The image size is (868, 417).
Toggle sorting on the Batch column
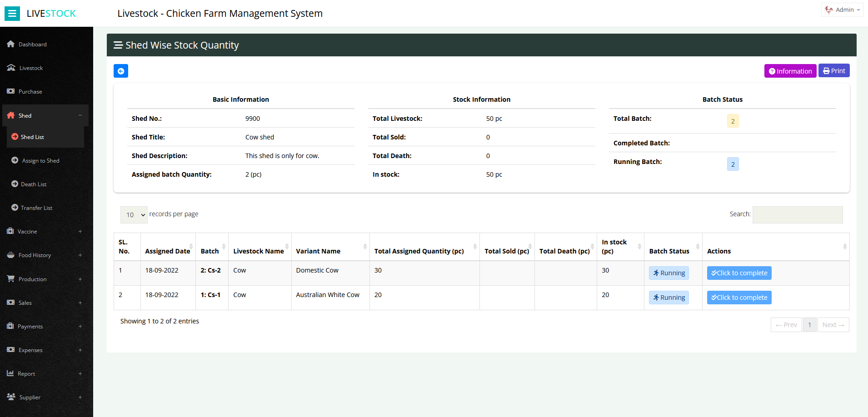210,251
